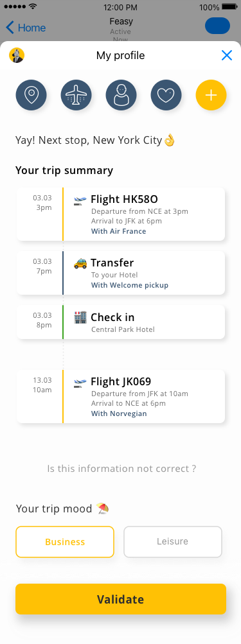Tap 'Is this information not correct ?'
241x644 pixels.
121,469
